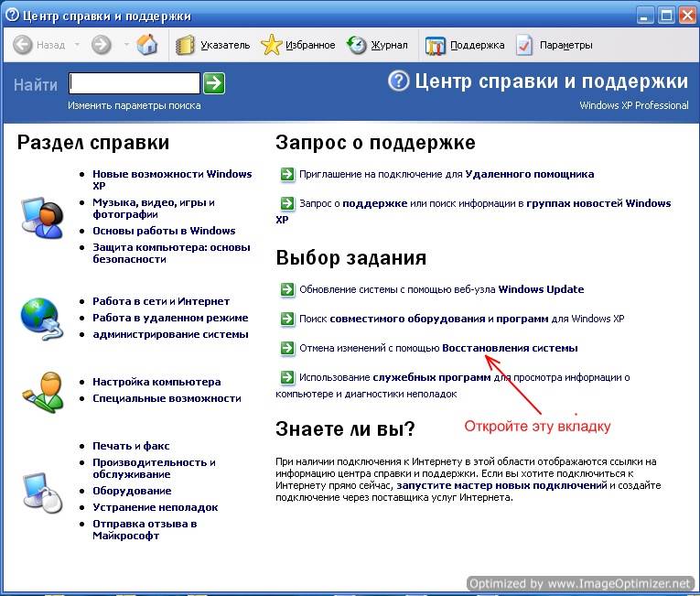
Task: Open группах новостей Windows XP link
Action: tap(598, 204)
